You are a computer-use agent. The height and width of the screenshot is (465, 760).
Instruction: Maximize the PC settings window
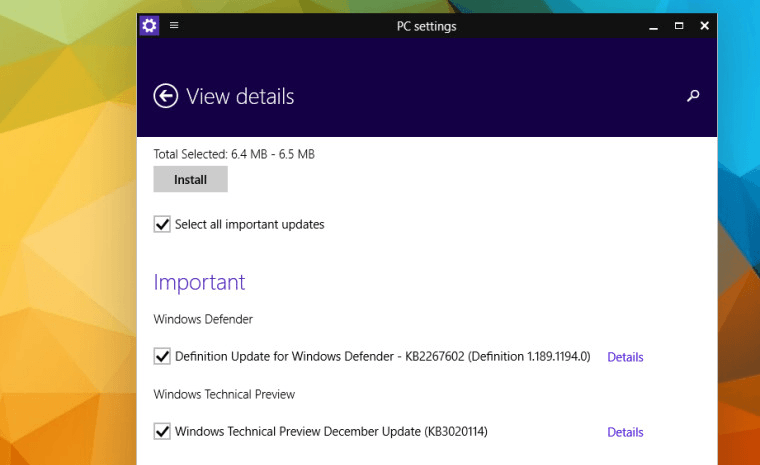tap(679, 26)
